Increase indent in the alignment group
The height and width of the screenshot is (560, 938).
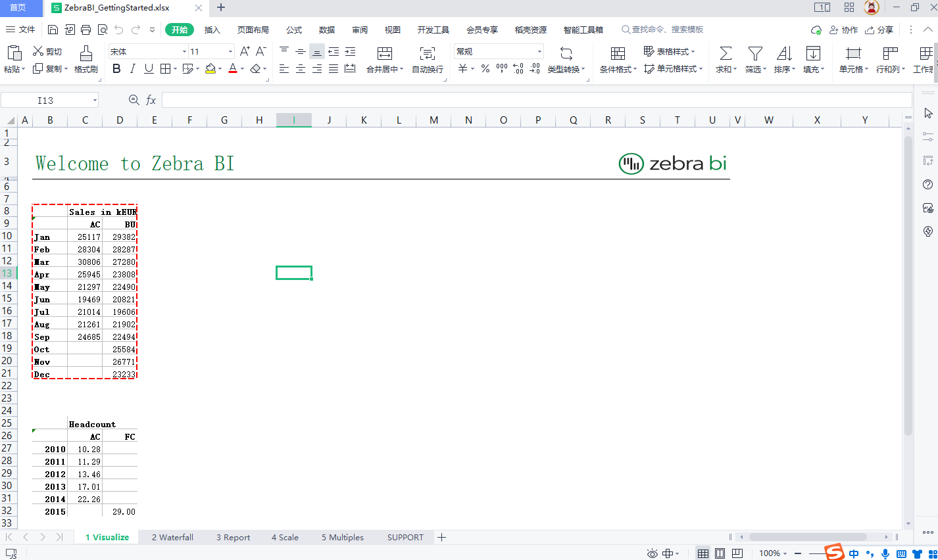click(350, 51)
